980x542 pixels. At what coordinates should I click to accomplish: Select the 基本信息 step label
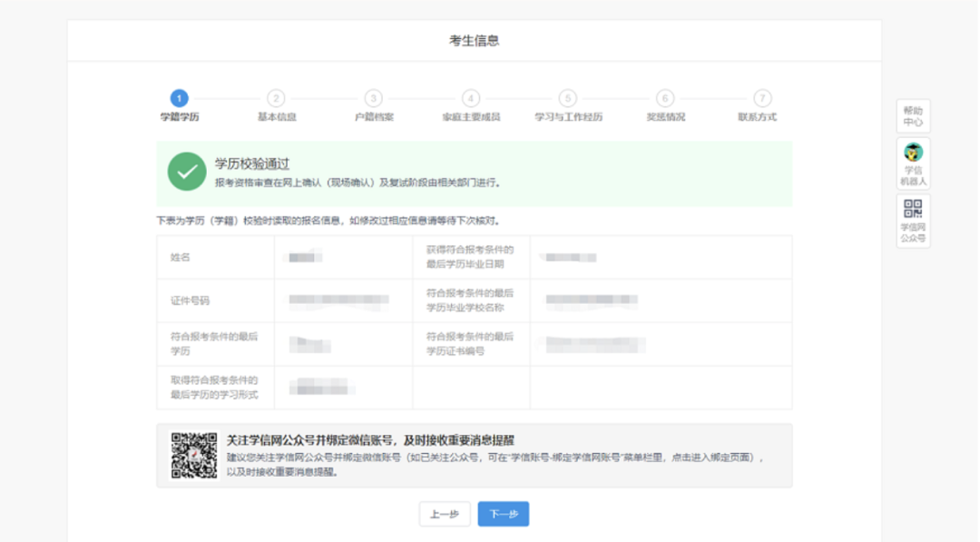(277, 117)
